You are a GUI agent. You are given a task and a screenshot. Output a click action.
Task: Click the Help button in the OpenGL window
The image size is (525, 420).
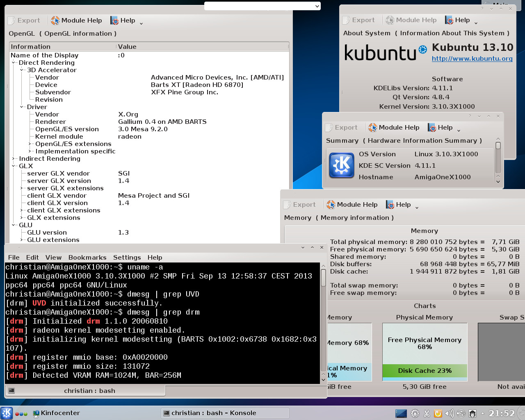tap(123, 21)
